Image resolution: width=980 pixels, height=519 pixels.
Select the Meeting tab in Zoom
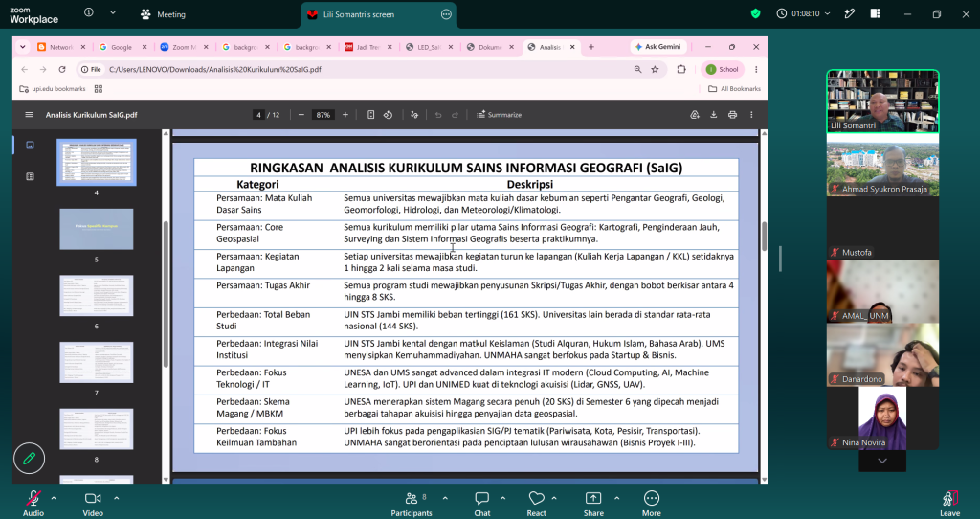(x=163, y=14)
